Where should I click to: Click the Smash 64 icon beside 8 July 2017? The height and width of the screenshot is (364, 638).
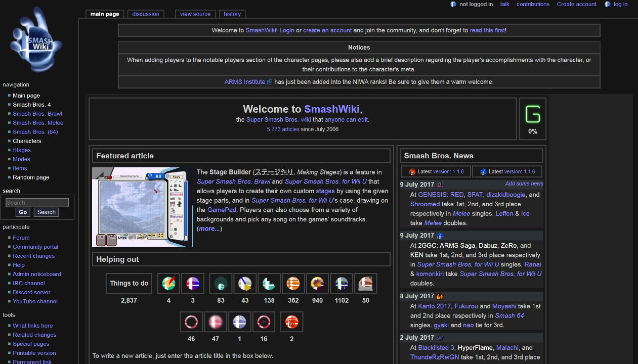440,296
